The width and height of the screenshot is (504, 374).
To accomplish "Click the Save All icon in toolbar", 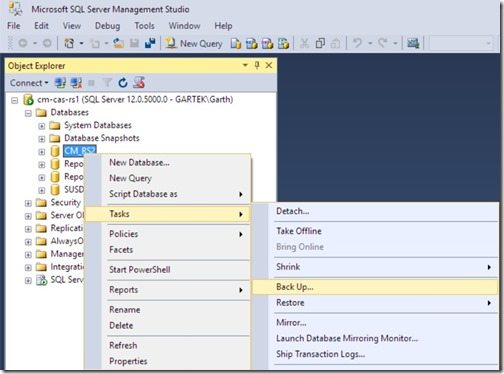I will (150, 43).
